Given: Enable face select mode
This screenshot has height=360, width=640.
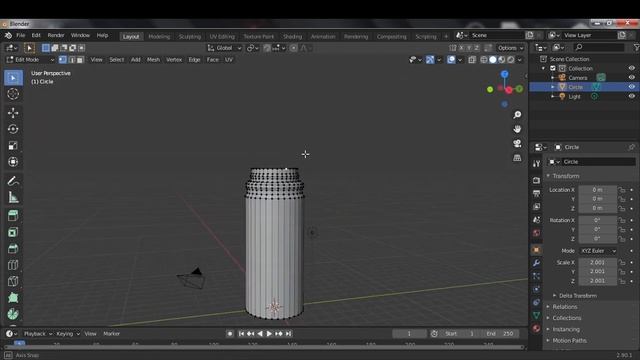Looking at the screenshot, I should (x=80, y=60).
